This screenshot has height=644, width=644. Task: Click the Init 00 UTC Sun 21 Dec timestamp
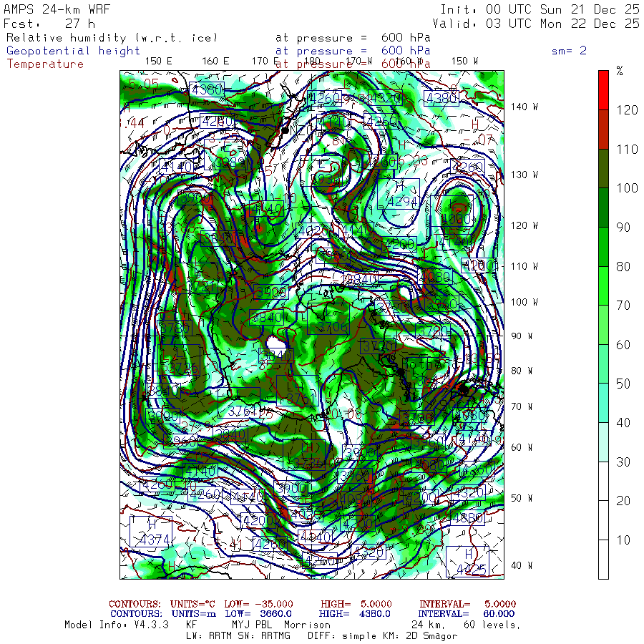[x=540, y=9]
